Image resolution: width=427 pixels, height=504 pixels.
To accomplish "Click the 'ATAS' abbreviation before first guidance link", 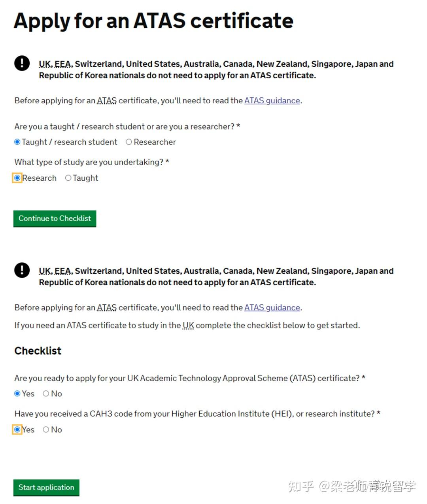I will (107, 100).
